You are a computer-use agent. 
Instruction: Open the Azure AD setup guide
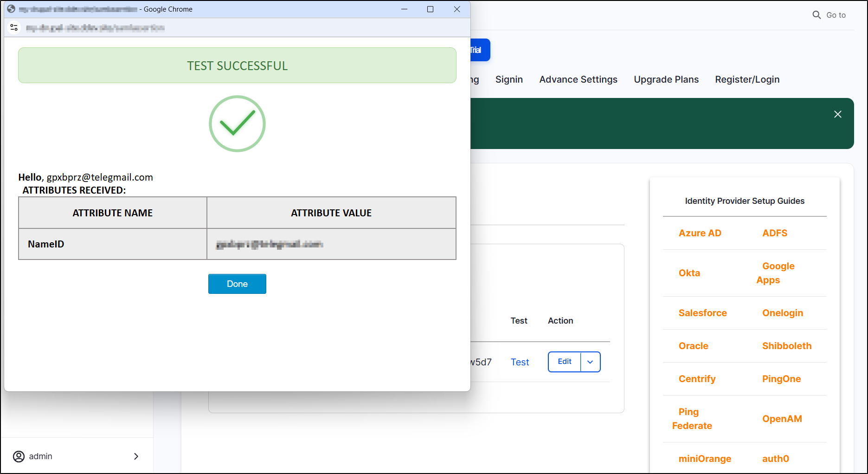click(x=700, y=233)
